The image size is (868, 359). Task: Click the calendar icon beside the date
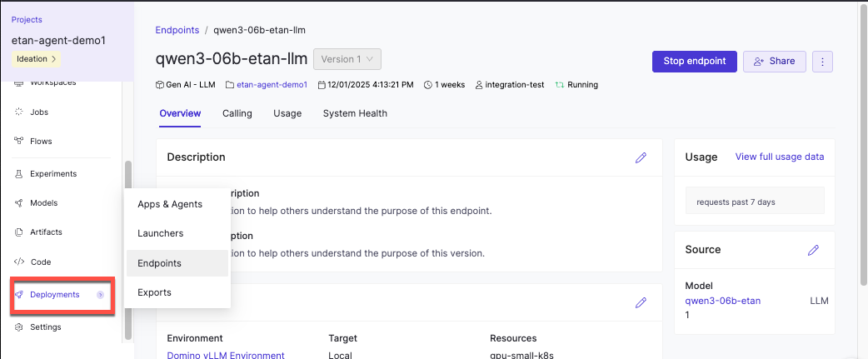[x=322, y=85]
